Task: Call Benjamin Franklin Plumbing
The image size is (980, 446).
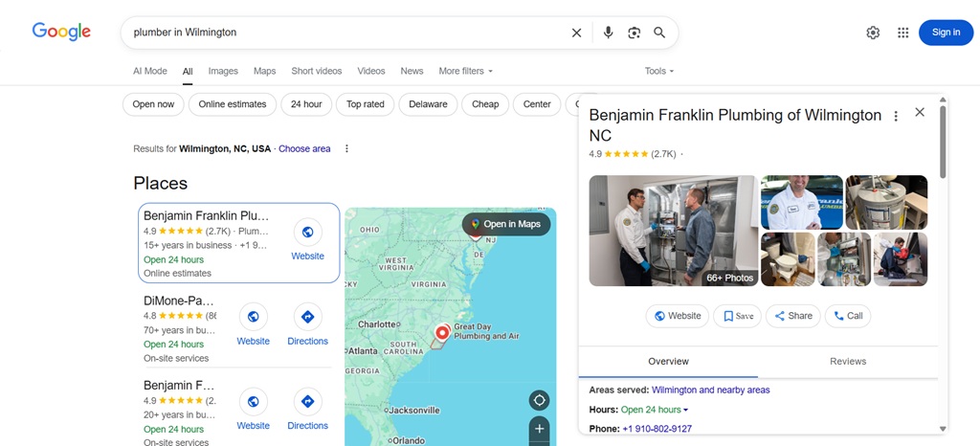Action: (x=848, y=316)
